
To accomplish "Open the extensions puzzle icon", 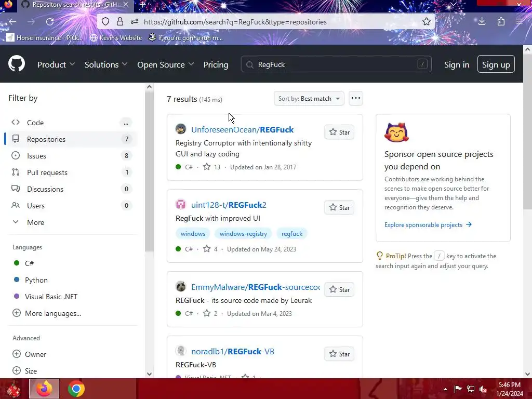I will pyautogui.click(x=501, y=22).
